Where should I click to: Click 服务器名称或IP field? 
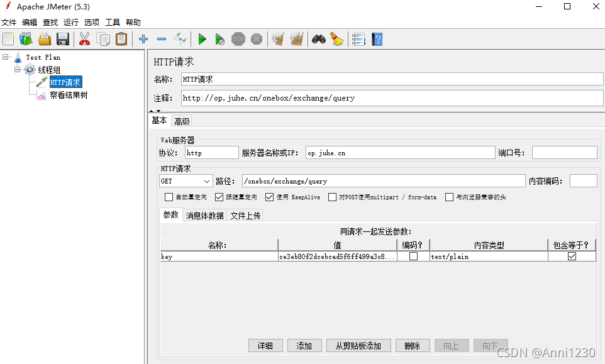click(x=401, y=153)
